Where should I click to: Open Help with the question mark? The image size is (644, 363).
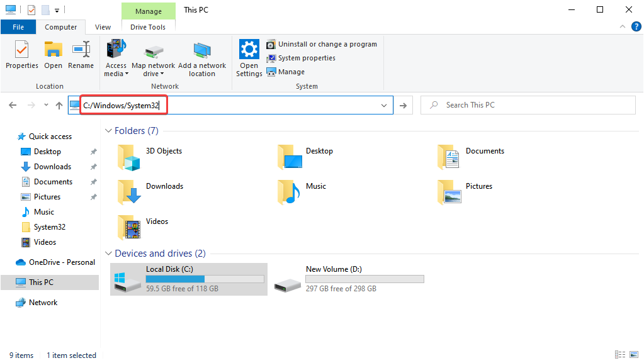[x=636, y=26]
